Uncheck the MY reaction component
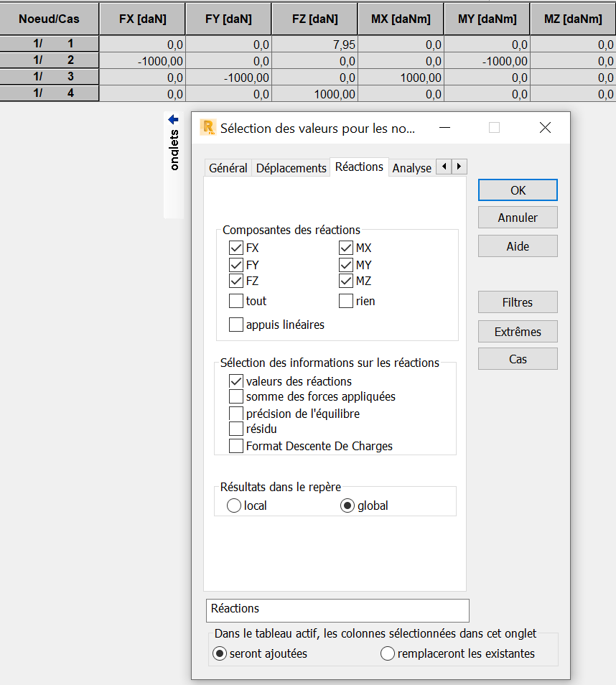616x685 pixels. (x=346, y=265)
